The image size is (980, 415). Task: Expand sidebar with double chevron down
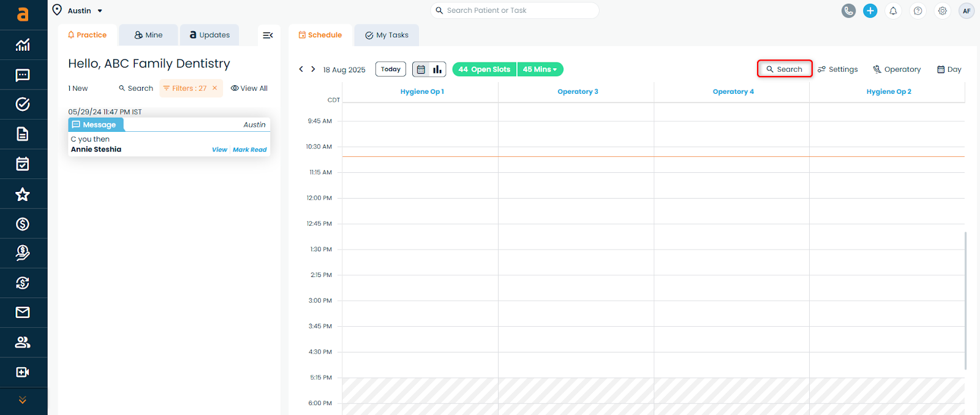pyautogui.click(x=23, y=400)
